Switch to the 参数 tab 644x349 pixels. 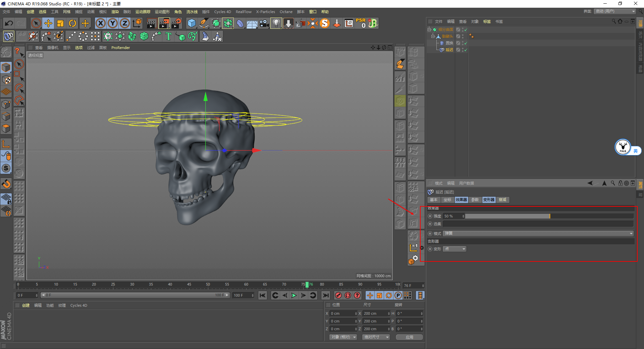[475, 200]
